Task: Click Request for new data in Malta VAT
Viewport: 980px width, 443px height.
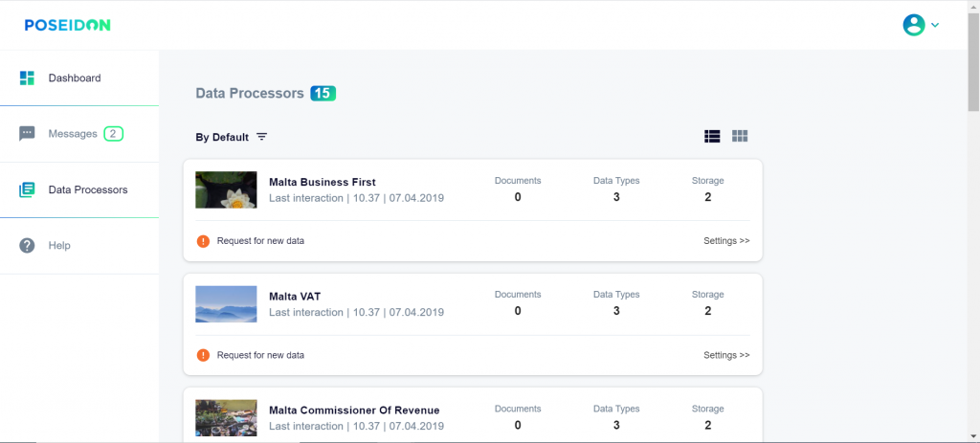Action: (260, 355)
